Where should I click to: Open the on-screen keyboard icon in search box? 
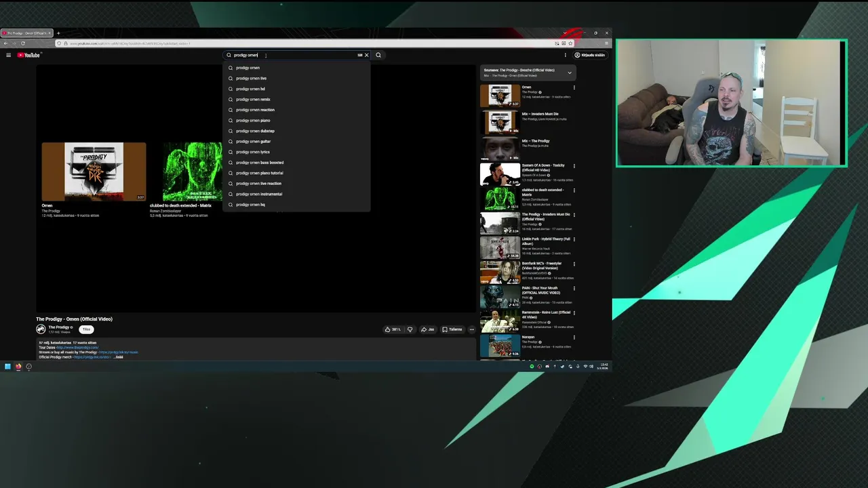(x=359, y=55)
